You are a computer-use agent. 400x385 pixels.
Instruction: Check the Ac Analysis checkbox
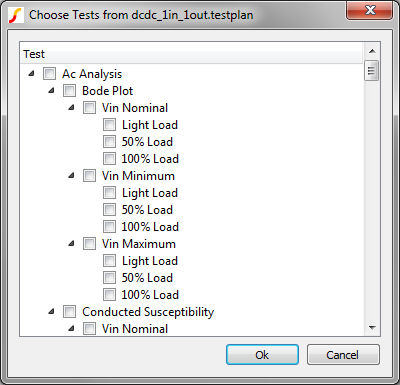[x=49, y=74]
